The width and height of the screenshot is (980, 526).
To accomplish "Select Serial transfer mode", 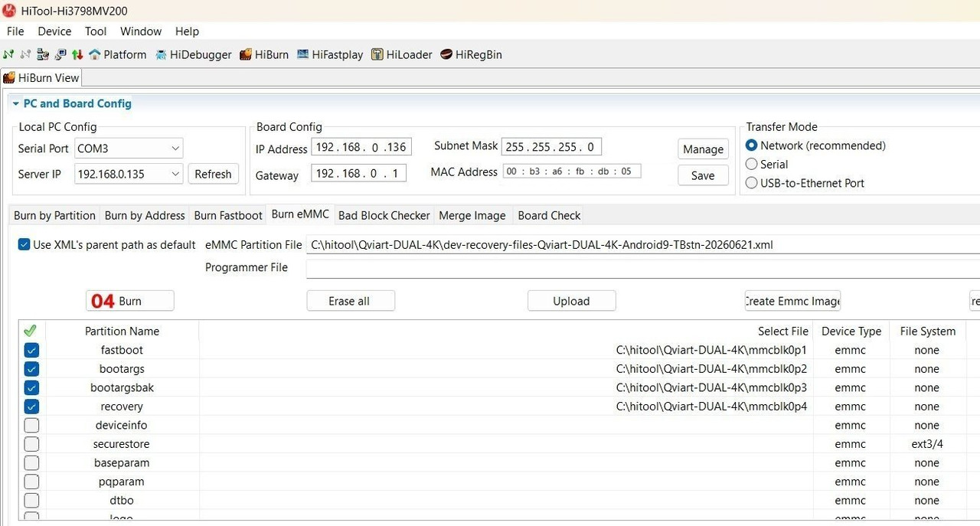I will click(752, 164).
